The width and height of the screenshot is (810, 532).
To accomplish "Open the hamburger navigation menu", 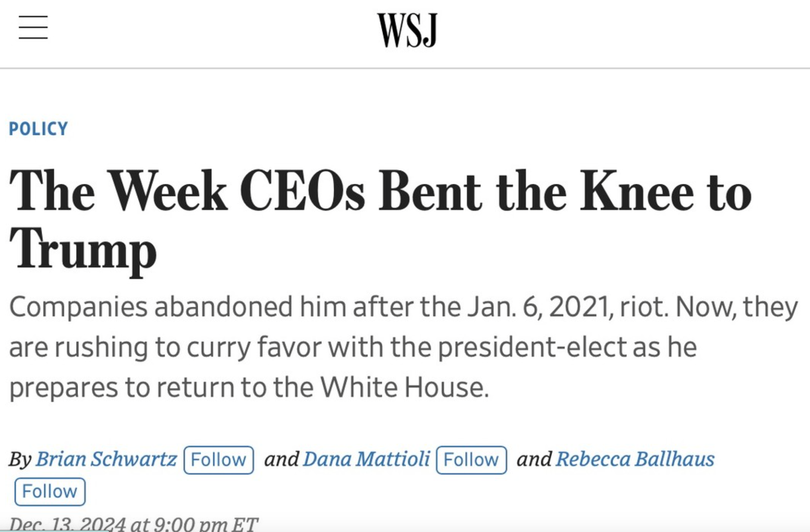I will [33, 27].
